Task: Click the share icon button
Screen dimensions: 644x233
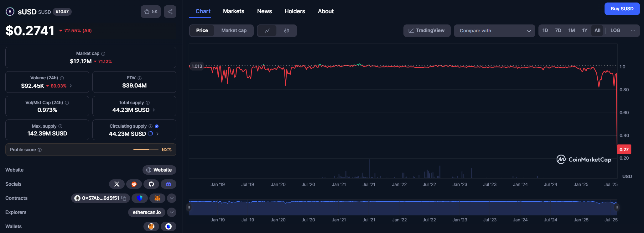Action: pos(170,12)
